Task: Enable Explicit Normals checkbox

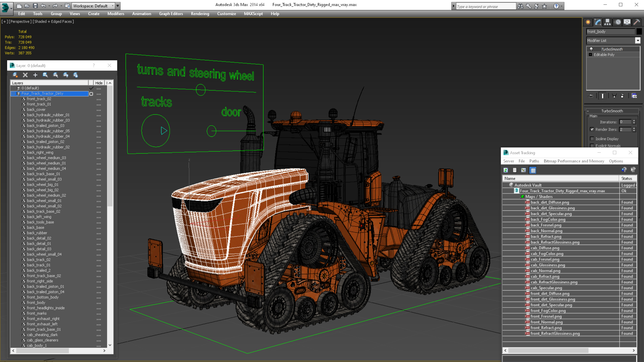Action: (x=592, y=145)
